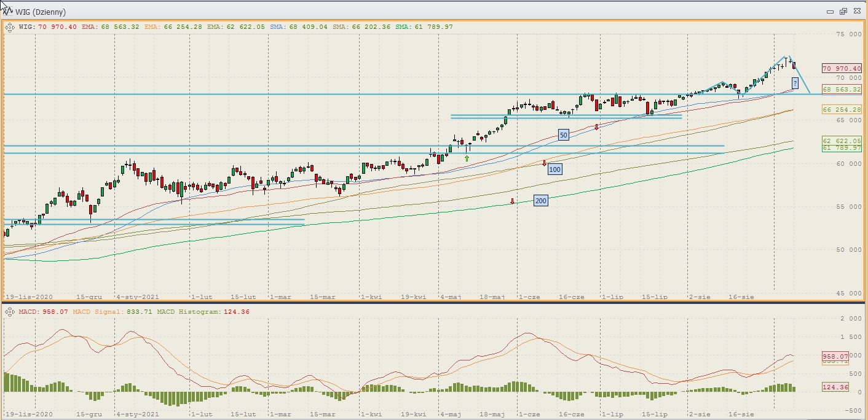Select the red down arrow beside the 50 label
Viewport: 868px width, 420px height.
click(x=596, y=126)
